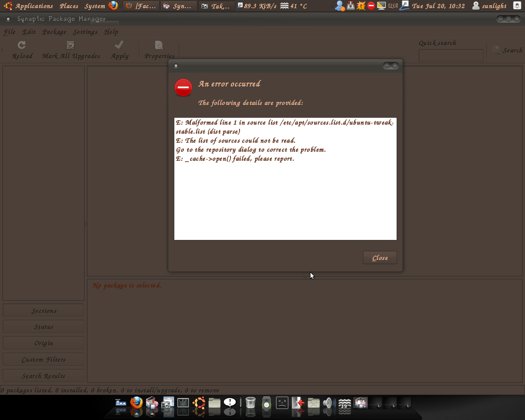Click the Apply checkmark toolbar icon
This screenshot has height=420, width=525.
pyautogui.click(x=119, y=45)
